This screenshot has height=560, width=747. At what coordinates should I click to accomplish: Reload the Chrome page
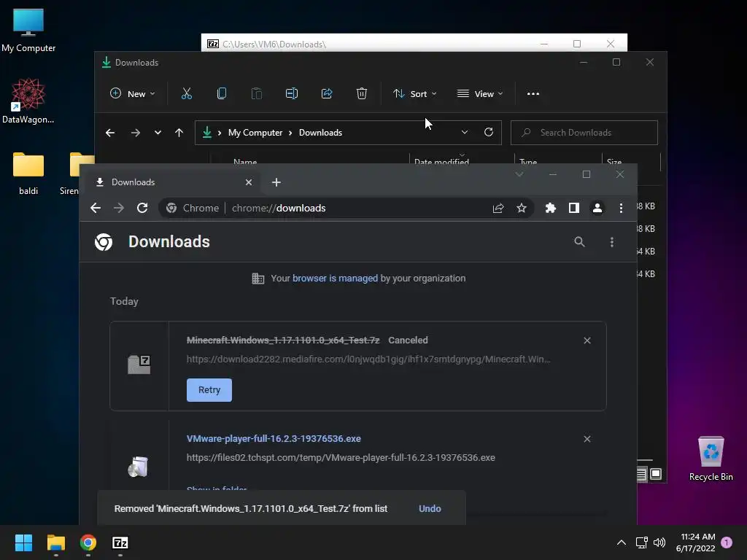[142, 208]
